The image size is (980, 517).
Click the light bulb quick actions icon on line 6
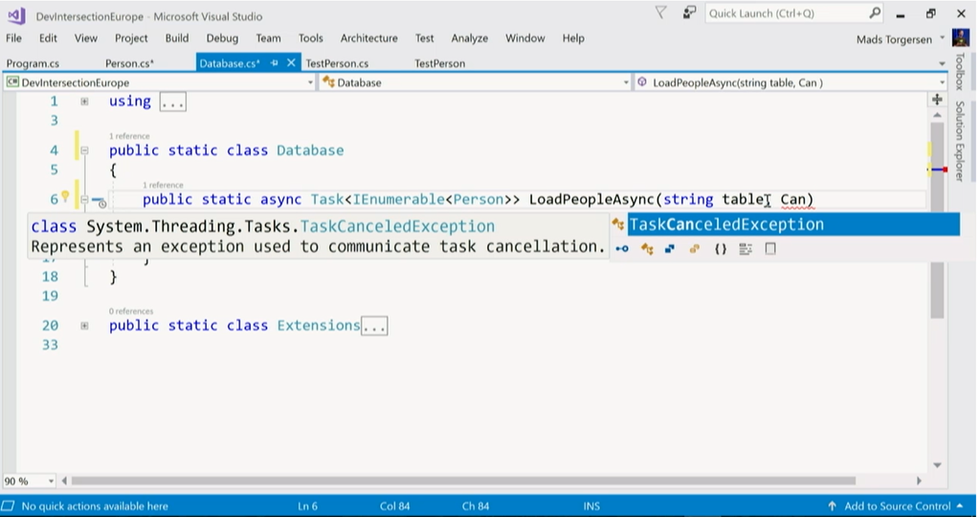pyautogui.click(x=65, y=198)
